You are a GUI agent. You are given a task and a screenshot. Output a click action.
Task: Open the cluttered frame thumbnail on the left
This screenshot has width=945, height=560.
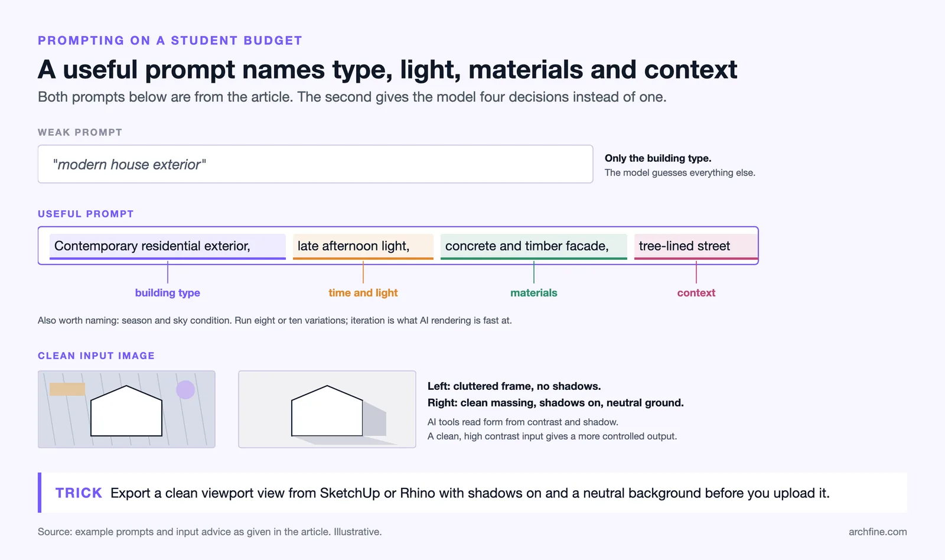[126, 409]
